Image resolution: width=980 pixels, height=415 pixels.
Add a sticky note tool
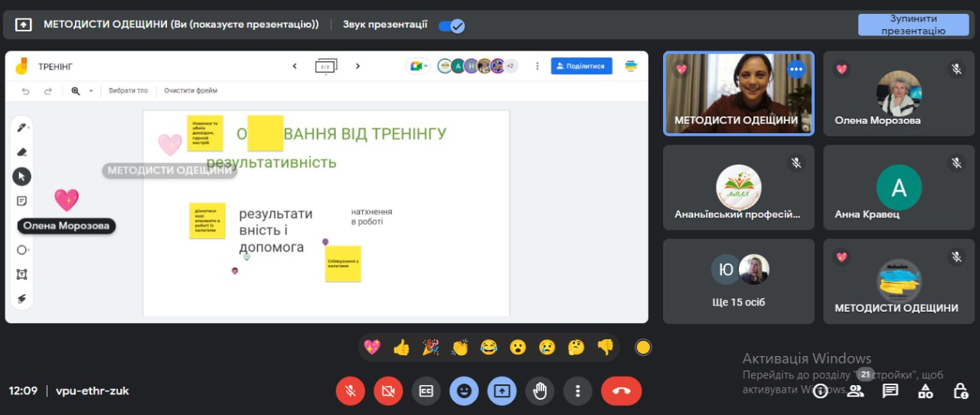point(21,201)
